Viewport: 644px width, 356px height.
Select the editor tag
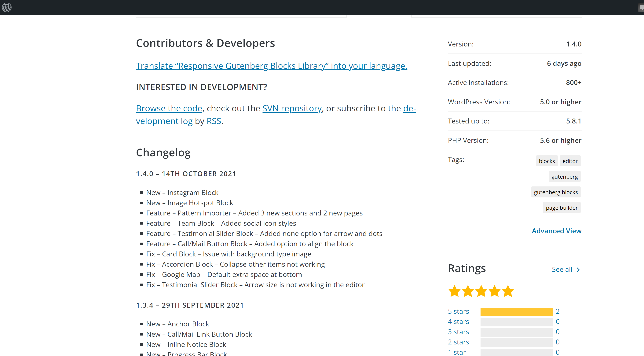pos(570,161)
